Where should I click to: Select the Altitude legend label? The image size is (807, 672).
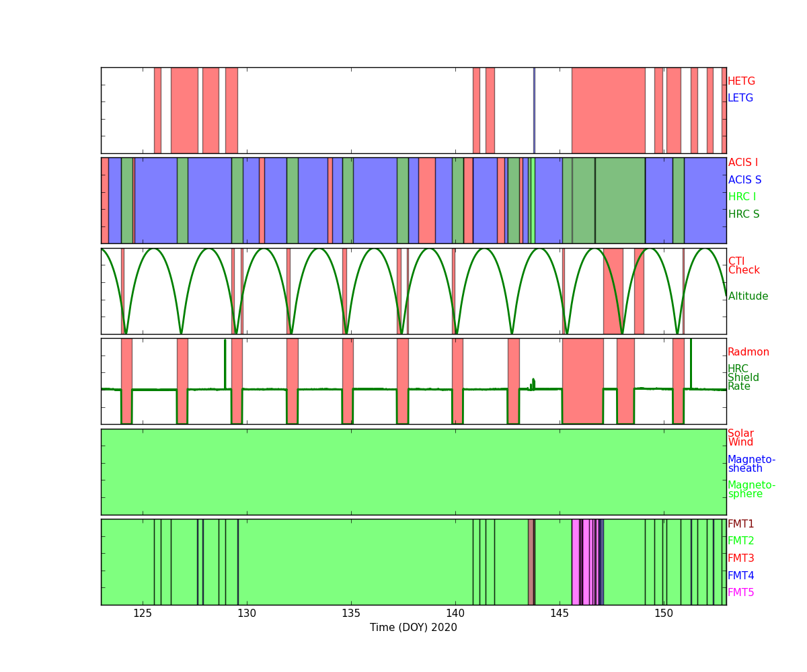tap(748, 296)
